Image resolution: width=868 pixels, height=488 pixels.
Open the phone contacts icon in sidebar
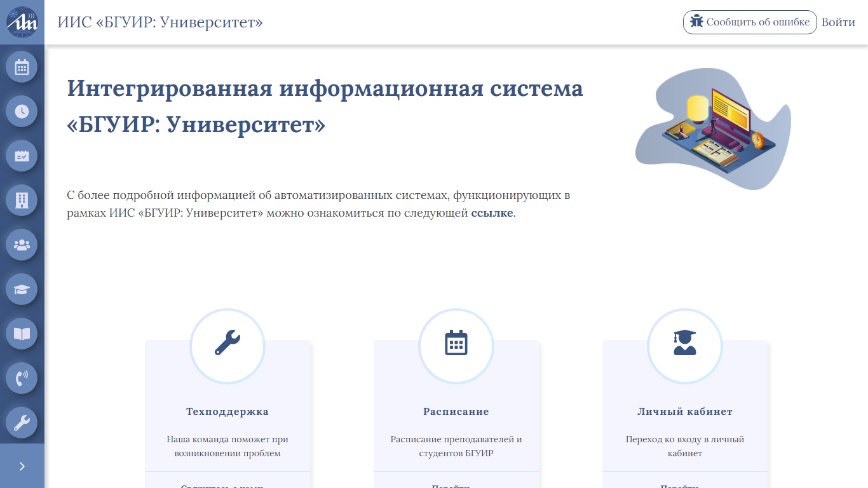[22, 378]
